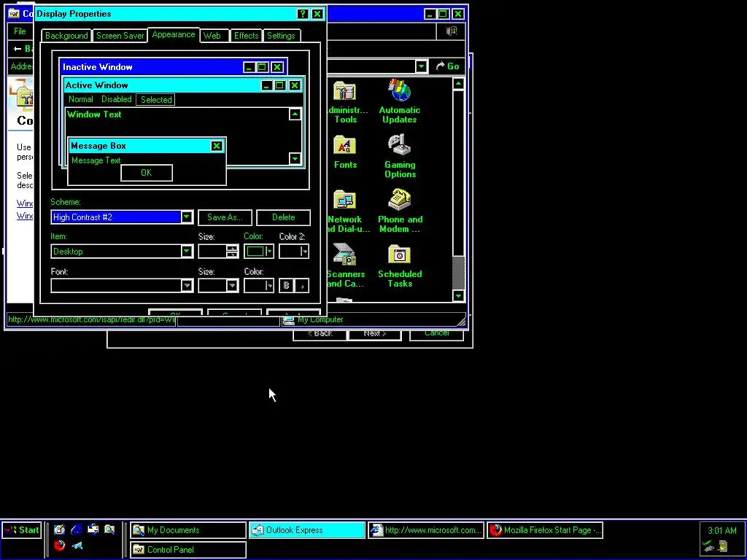The width and height of the screenshot is (747, 560).
Task: Launch Internet Explorer from quick launch
Action: (76, 529)
